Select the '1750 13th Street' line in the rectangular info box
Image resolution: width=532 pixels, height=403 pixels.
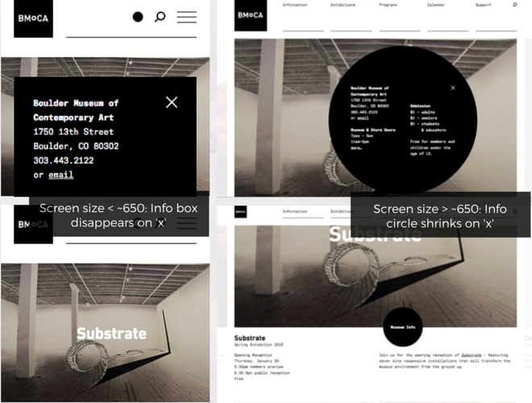coord(73,132)
